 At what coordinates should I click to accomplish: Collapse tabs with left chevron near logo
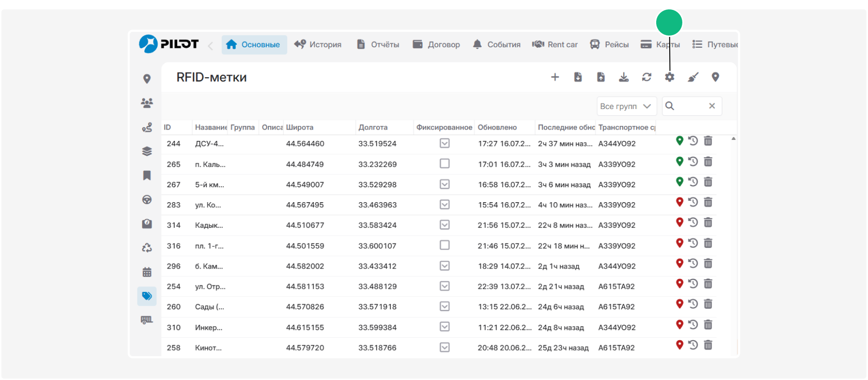coord(210,45)
